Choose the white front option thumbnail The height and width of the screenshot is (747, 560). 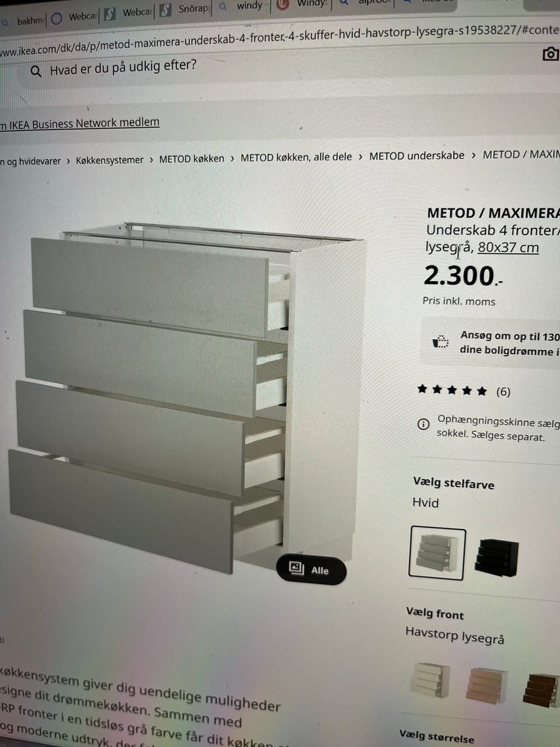pyautogui.click(x=429, y=679)
